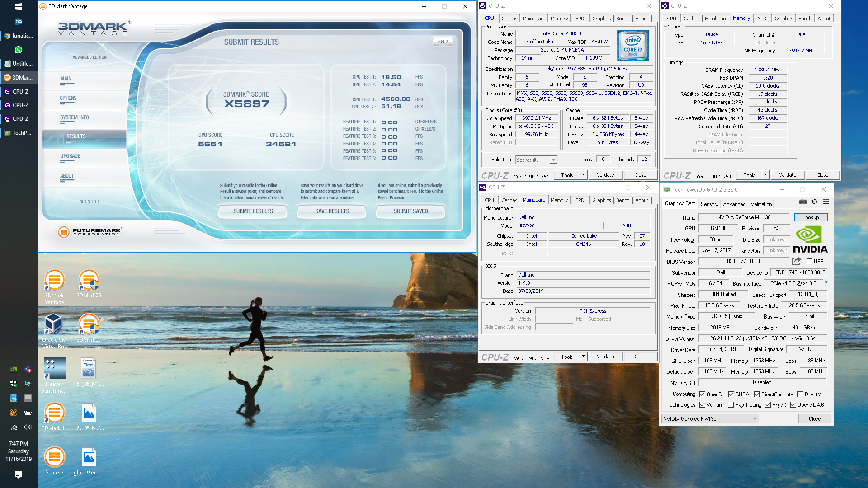The height and width of the screenshot is (488, 868).
Task: Switch to the TechP GPU-Z taskbar item
Action: (19, 133)
